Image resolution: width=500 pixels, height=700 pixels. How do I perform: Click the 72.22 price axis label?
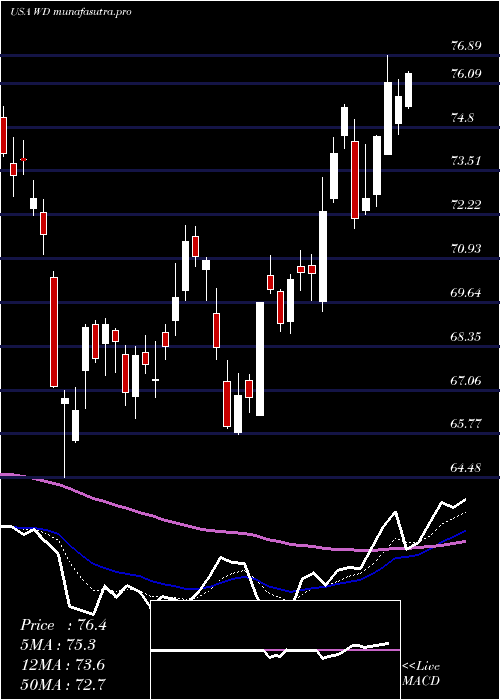[466, 205]
